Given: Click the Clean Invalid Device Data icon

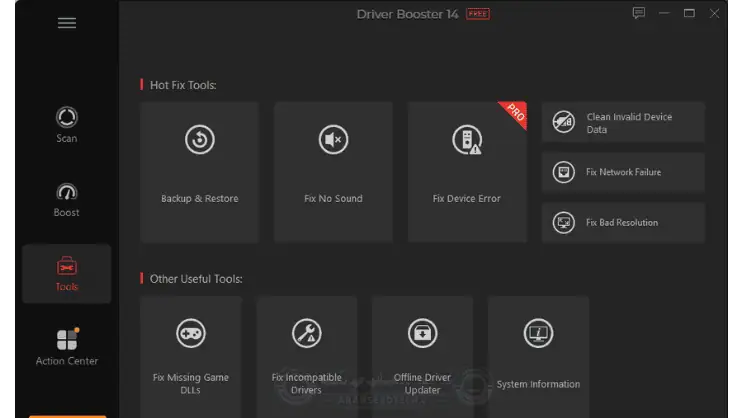Looking at the screenshot, I should pos(563,122).
